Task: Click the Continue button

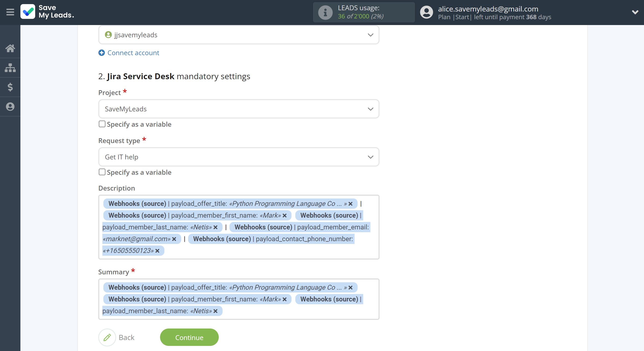Action: click(x=189, y=337)
